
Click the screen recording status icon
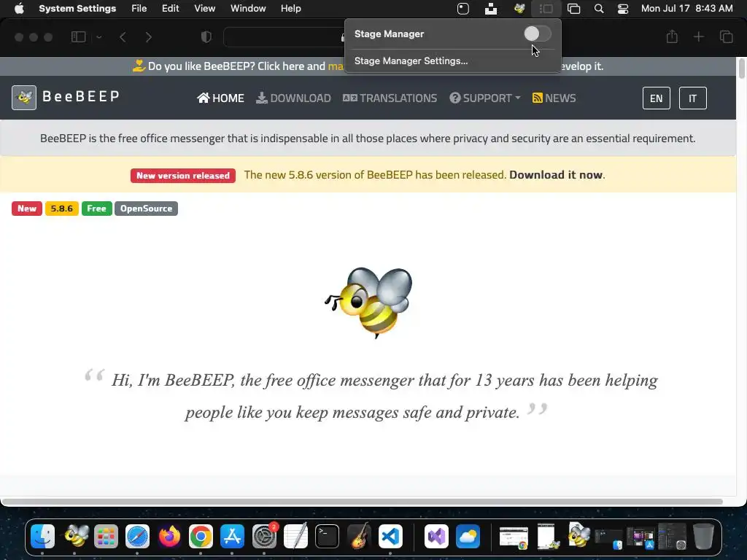tap(463, 9)
